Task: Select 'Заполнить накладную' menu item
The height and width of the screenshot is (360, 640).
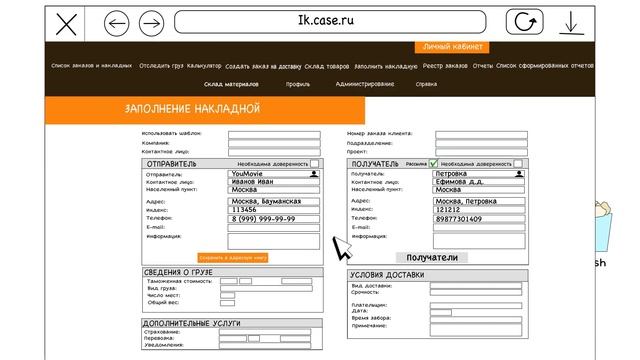Action: [386, 66]
